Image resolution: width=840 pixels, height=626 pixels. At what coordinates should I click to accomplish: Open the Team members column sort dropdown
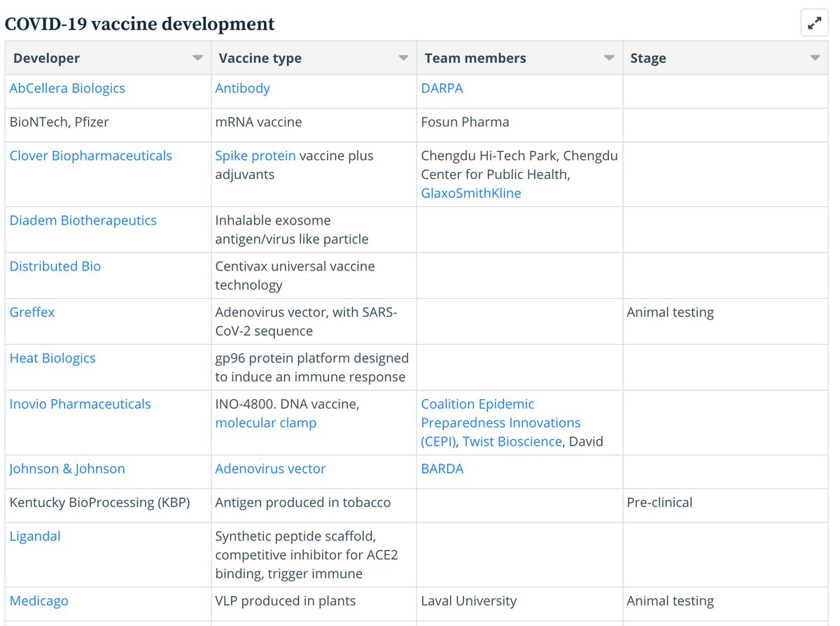coord(610,58)
